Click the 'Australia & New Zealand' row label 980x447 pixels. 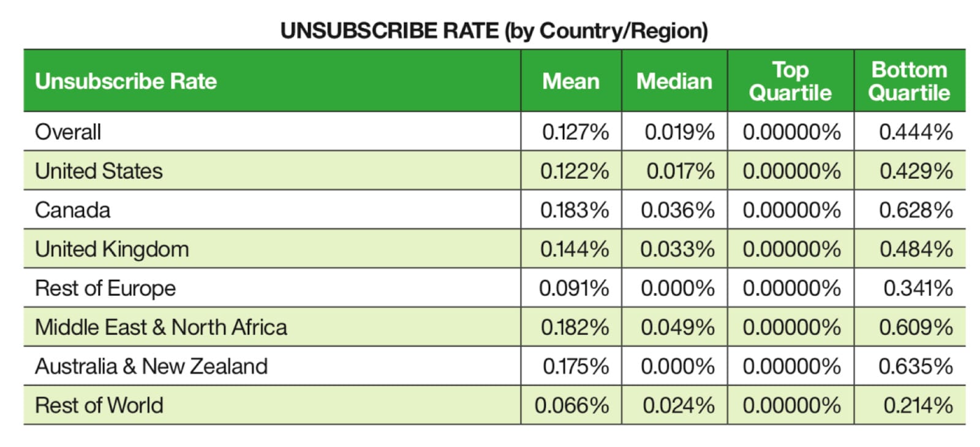[x=151, y=367]
